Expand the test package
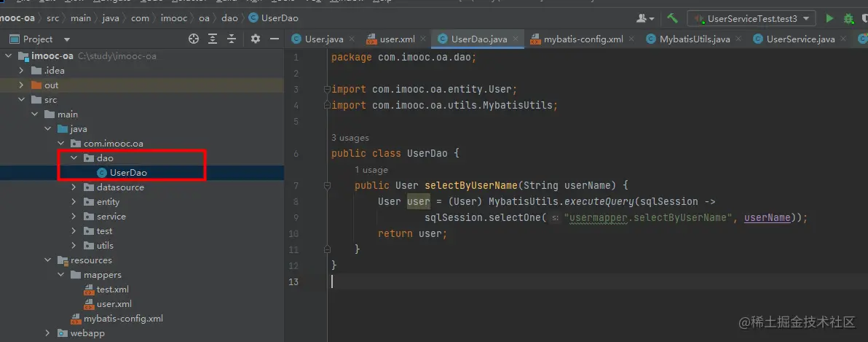868x342 pixels. coord(74,230)
